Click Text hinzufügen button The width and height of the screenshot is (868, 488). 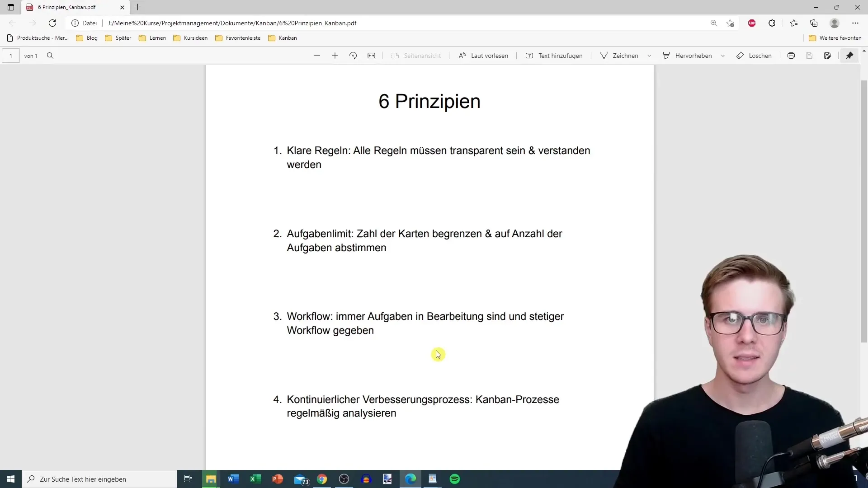[x=554, y=56]
